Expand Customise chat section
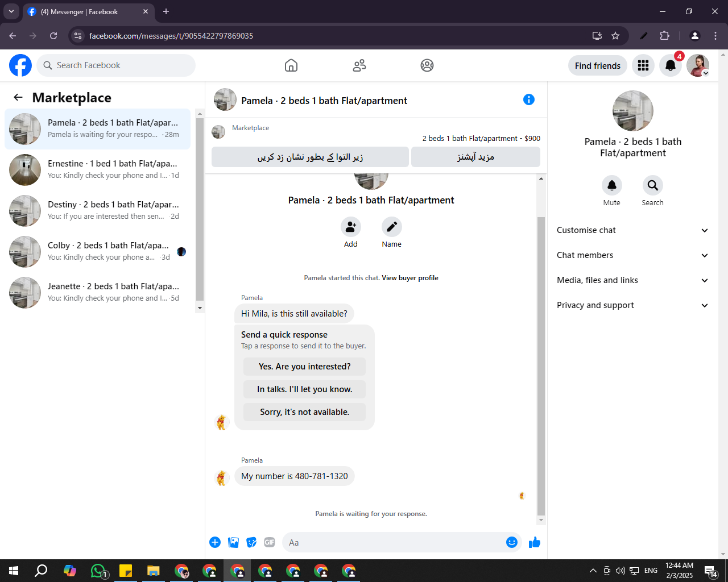 point(632,230)
